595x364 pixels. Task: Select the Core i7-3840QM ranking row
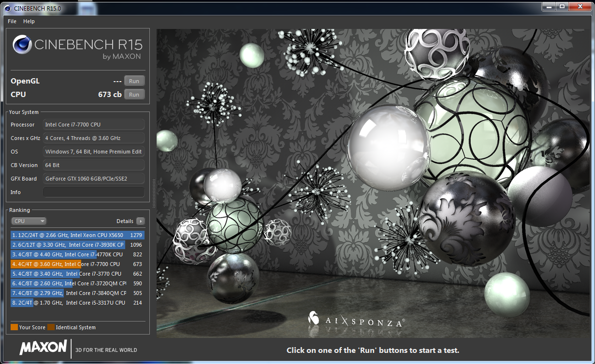tap(77, 293)
